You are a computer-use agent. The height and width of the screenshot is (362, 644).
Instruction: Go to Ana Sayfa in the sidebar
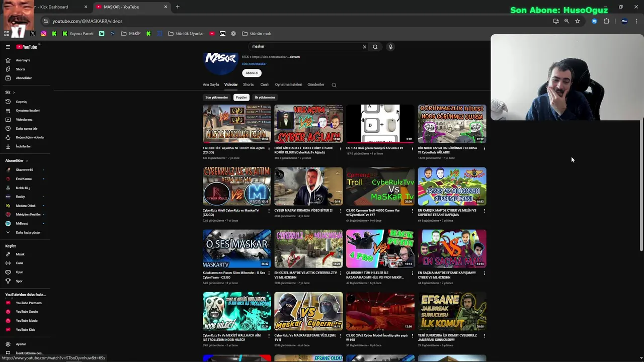coord(23,60)
